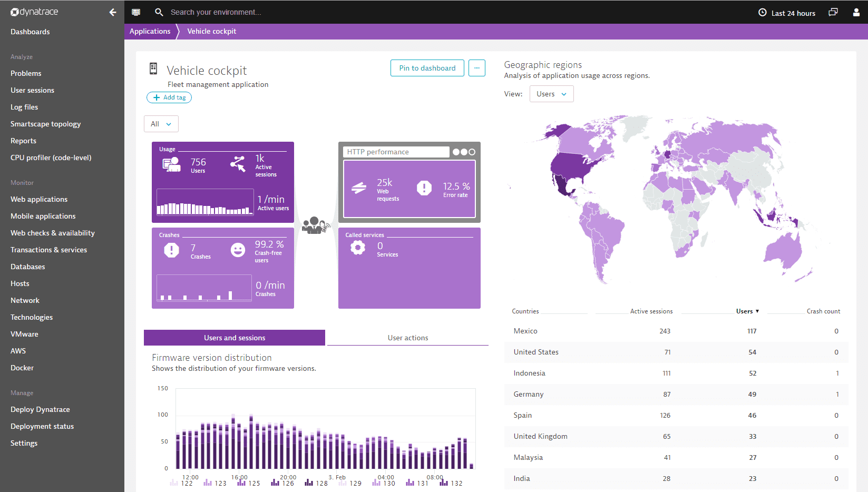Viewport: 868px width, 492px height.
Task: Click the web requests arrows icon
Action: 359,188
